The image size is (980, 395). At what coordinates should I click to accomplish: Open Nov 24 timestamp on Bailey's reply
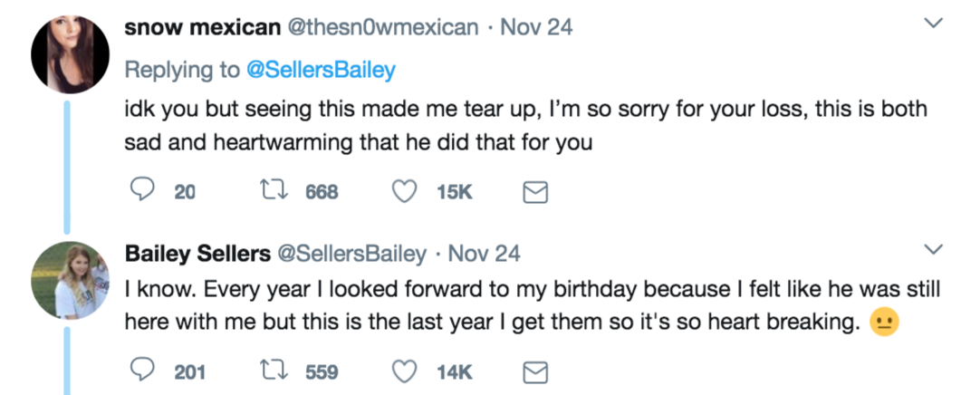[485, 254]
